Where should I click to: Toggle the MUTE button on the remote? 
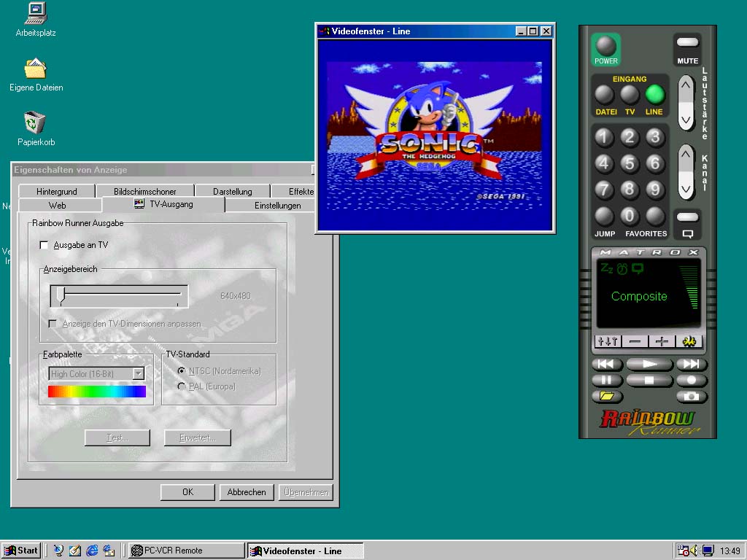click(687, 42)
